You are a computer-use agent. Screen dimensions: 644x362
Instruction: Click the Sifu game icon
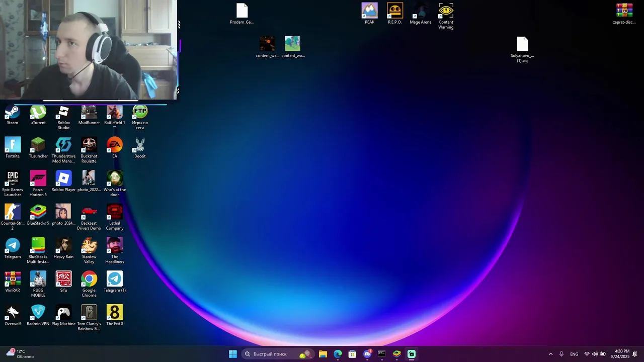pyautogui.click(x=63, y=282)
